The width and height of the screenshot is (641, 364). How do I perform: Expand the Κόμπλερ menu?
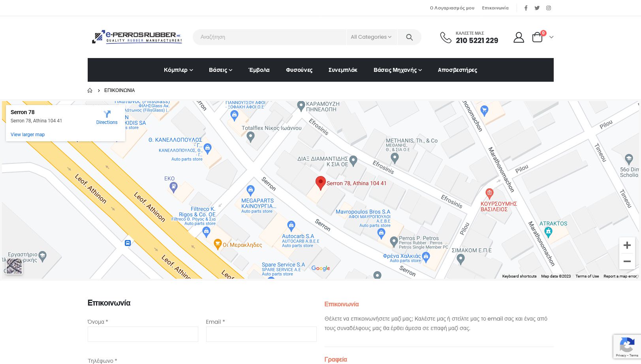pos(178,70)
